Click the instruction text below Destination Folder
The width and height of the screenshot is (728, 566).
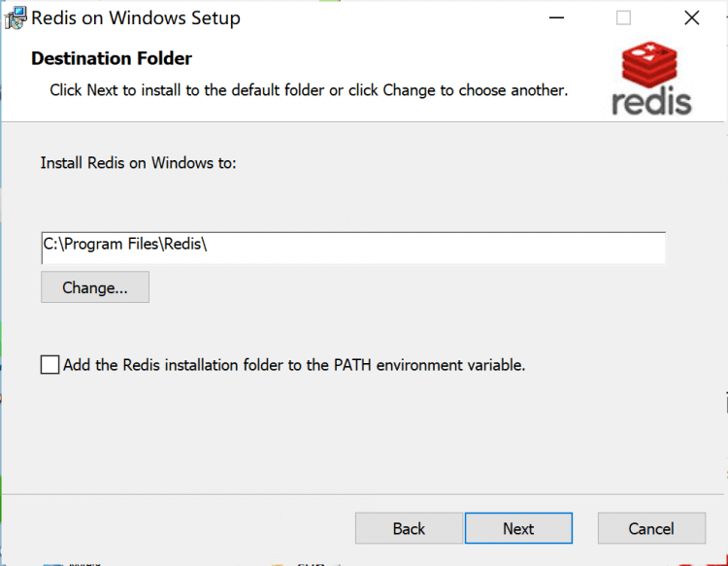[x=308, y=90]
